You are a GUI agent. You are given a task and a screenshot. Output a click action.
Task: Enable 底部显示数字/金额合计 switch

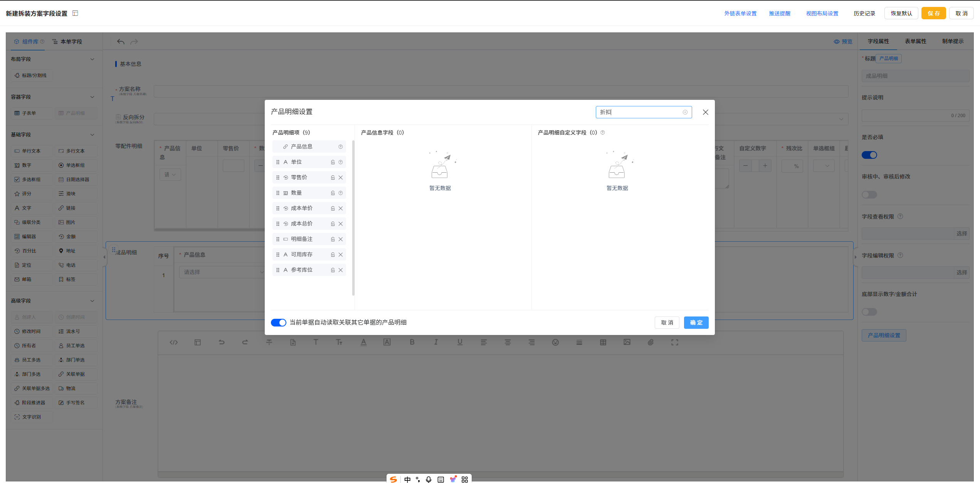pos(869,312)
